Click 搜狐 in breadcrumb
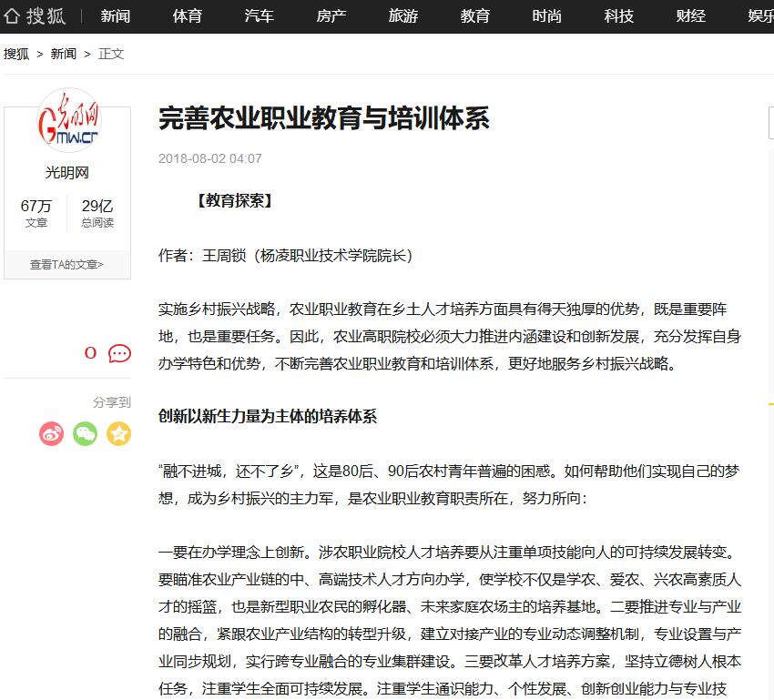This screenshot has height=700, width=774. [x=16, y=54]
